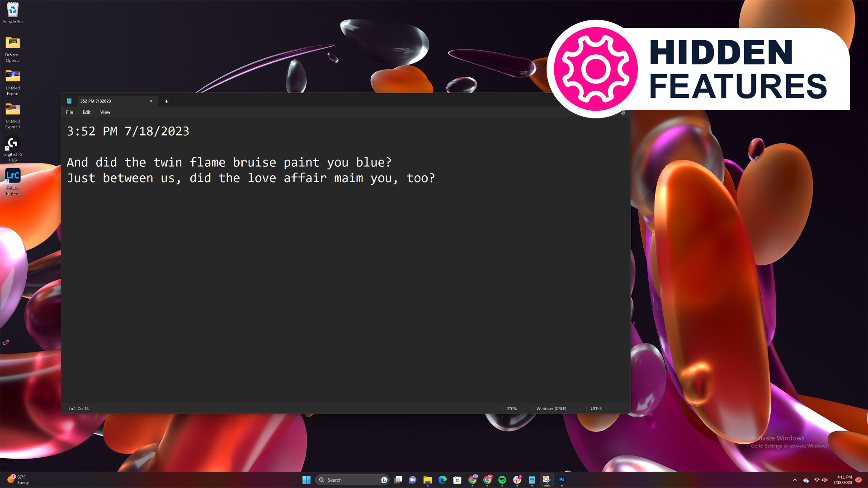Open new Notepad tab with plus button
Screen dimensions: 868x488
pyautogui.click(x=166, y=101)
